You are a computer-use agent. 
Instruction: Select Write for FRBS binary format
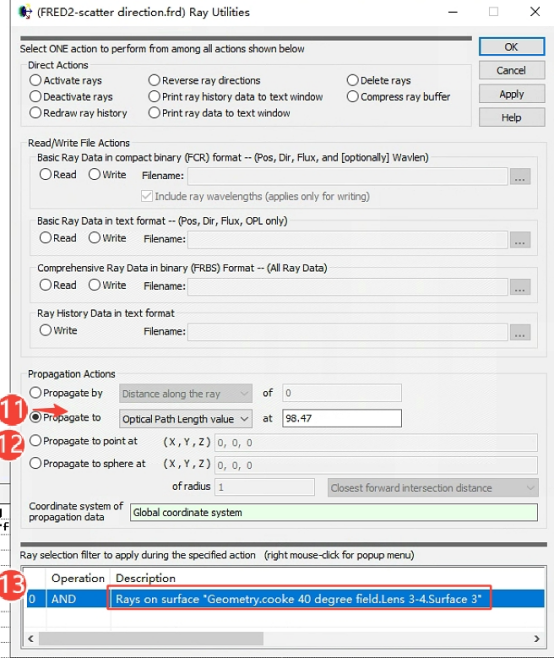[x=107, y=285]
